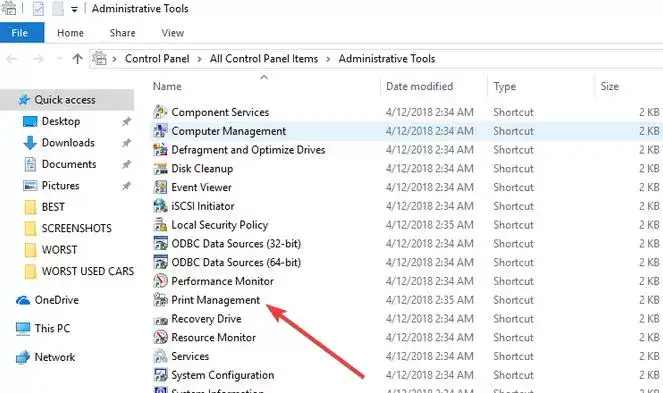
Task: Click the address bar folder icon
Action: [x=99, y=58]
